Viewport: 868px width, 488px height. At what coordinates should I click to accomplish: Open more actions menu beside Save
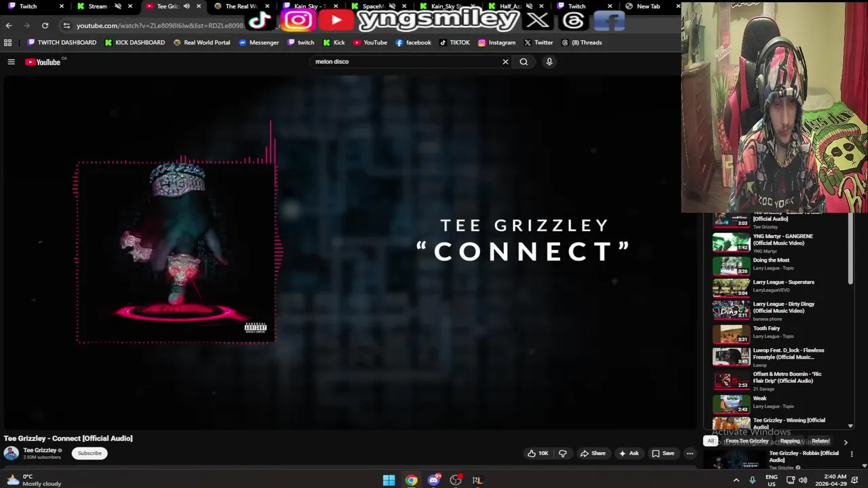pos(690,453)
